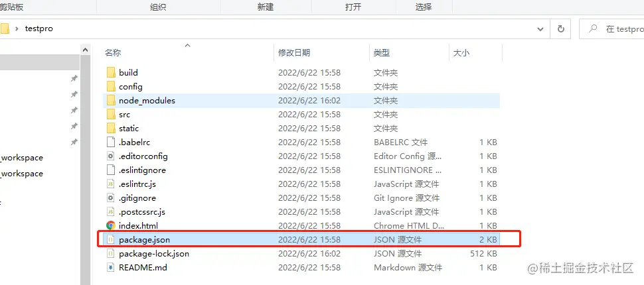The image size is (644, 285).
Task: Select the index.html file name
Action: coord(138,225)
